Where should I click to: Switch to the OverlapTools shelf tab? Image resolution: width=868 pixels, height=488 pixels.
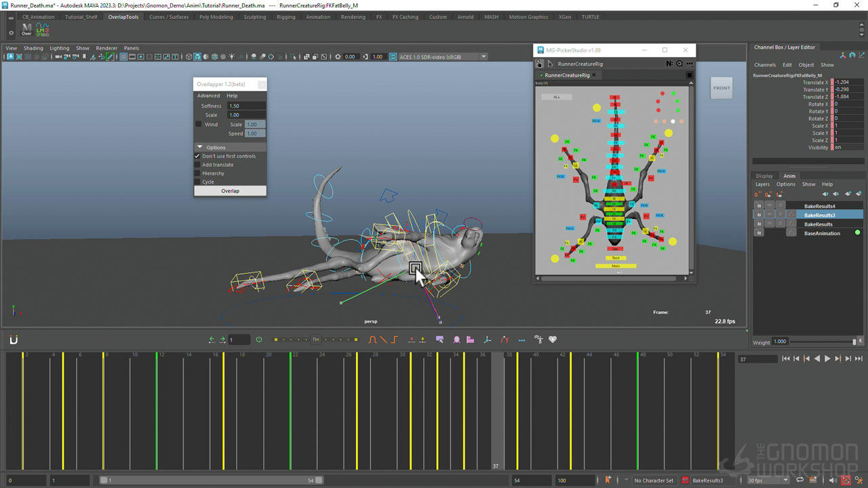(123, 17)
